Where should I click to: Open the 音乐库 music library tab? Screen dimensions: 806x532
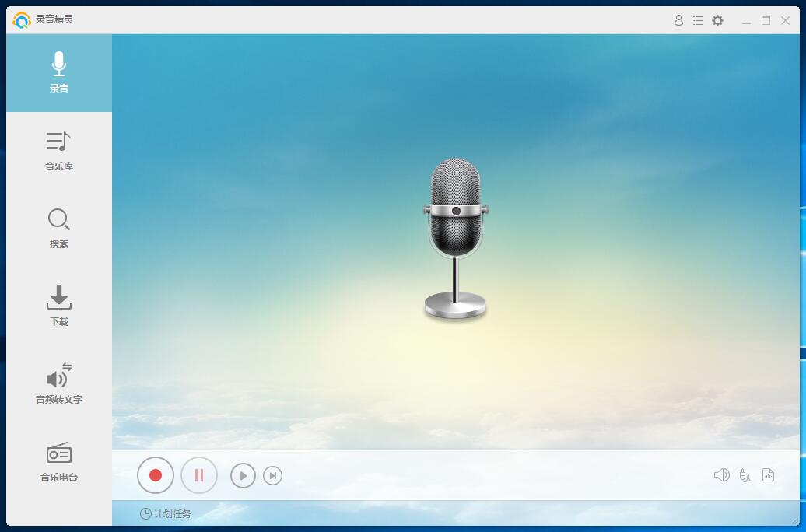[x=59, y=151]
